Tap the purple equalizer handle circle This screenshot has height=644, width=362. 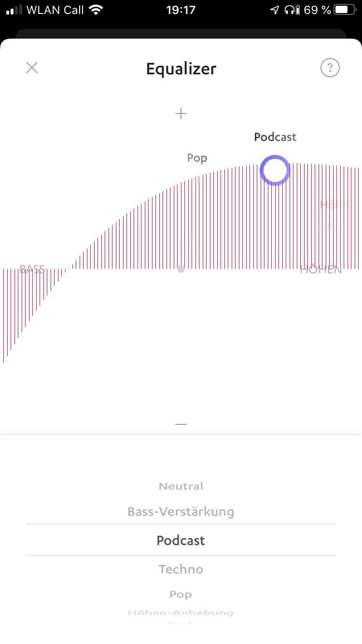(x=275, y=170)
